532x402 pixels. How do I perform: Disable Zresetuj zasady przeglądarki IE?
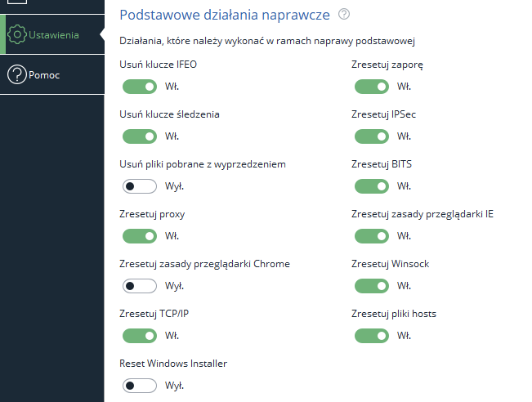pyautogui.click(x=371, y=236)
